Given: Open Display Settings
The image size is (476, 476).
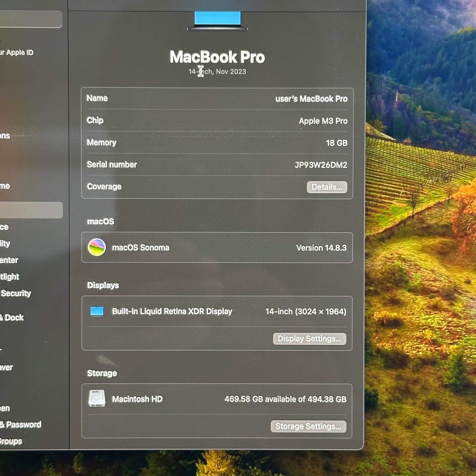Looking at the screenshot, I should pos(309,339).
